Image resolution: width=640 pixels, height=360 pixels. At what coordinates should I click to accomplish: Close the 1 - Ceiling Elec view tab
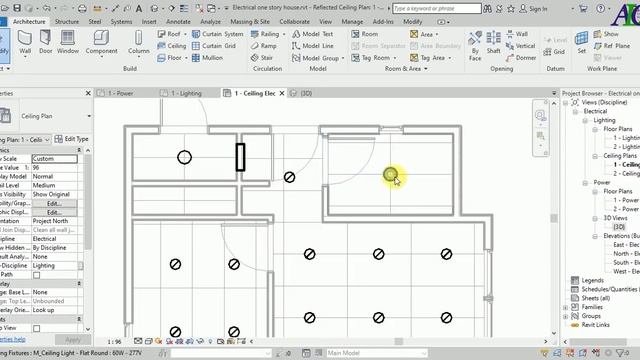(282, 93)
